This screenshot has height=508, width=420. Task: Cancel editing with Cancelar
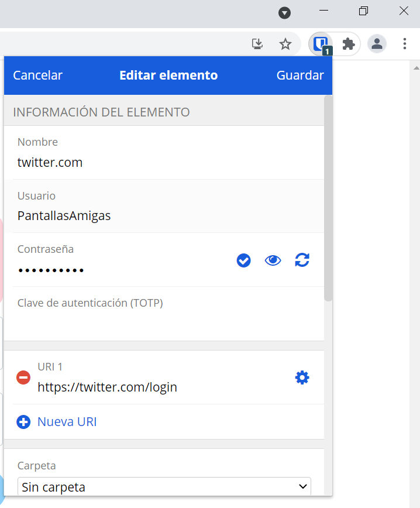(37, 75)
